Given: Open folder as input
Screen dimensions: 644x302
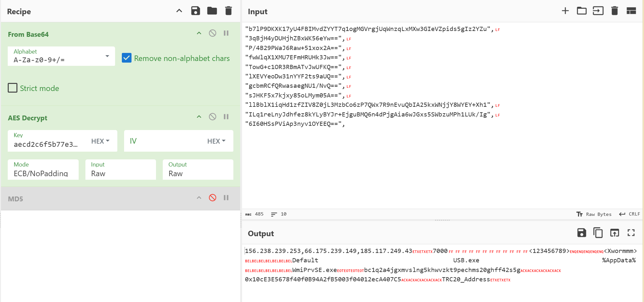Looking at the screenshot, I should (582, 11).
